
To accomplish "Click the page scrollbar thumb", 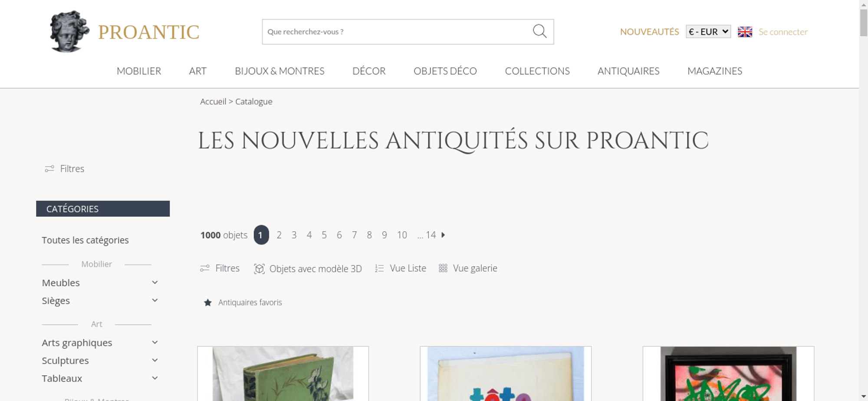I will click(864, 23).
